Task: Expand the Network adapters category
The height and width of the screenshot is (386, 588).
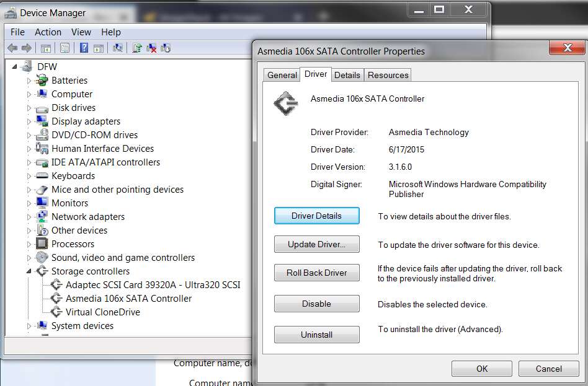Action: [29, 217]
